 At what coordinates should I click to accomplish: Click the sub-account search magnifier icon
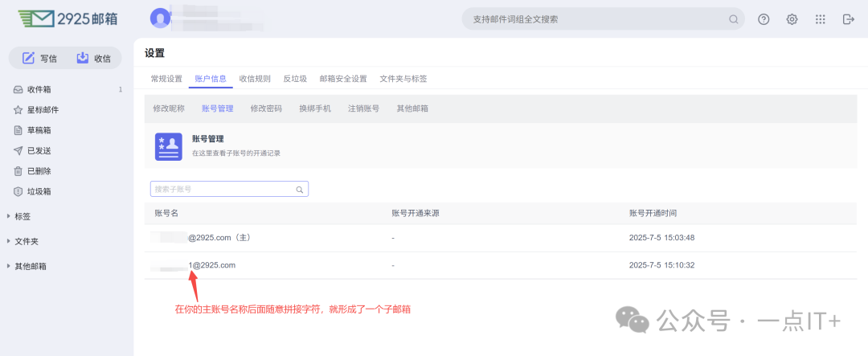point(300,190)
